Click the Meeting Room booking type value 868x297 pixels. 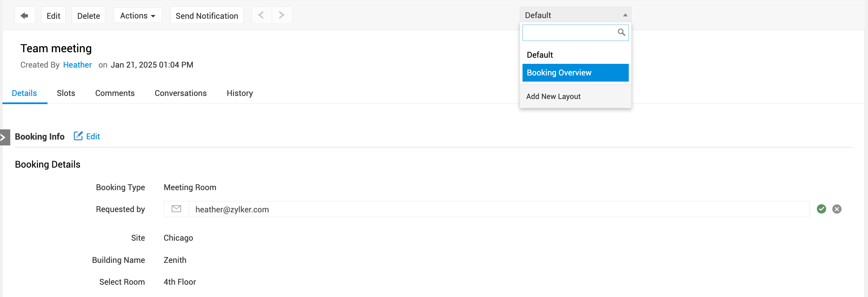click(x=190, y=187)
